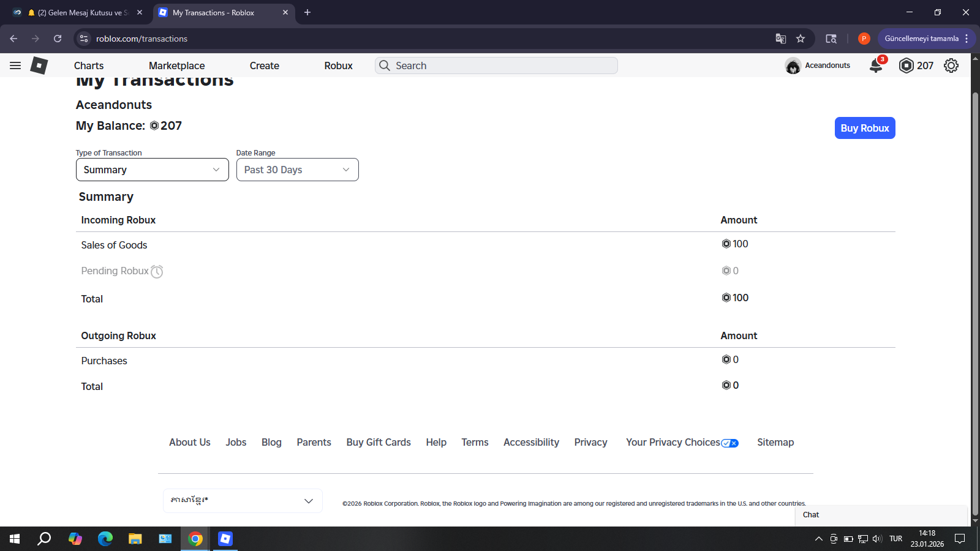Open the Robux menu item
Screen dimensions: 980x551
click(339, 66)
